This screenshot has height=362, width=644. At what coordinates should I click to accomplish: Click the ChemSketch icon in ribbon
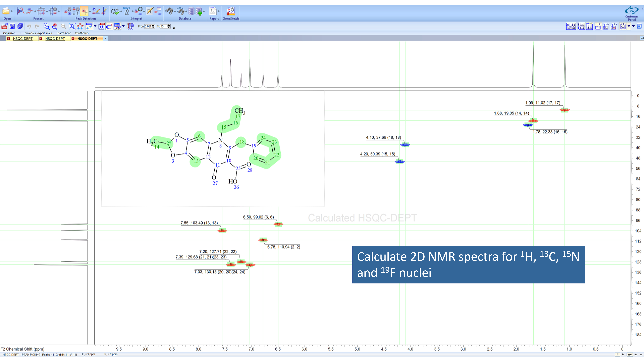pos(231,11)
